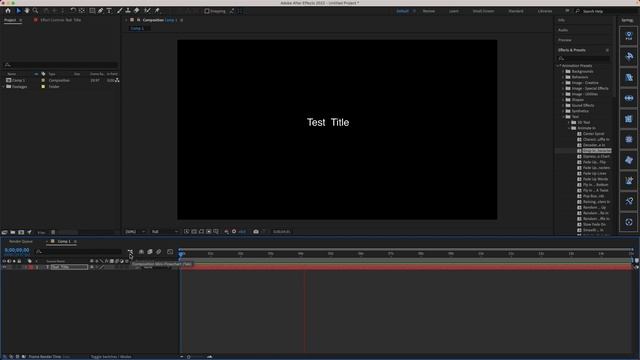Select the Clone Stamp tool
Image resolution: width=640 pixels, height=360 pixels.
coord(128,11)
